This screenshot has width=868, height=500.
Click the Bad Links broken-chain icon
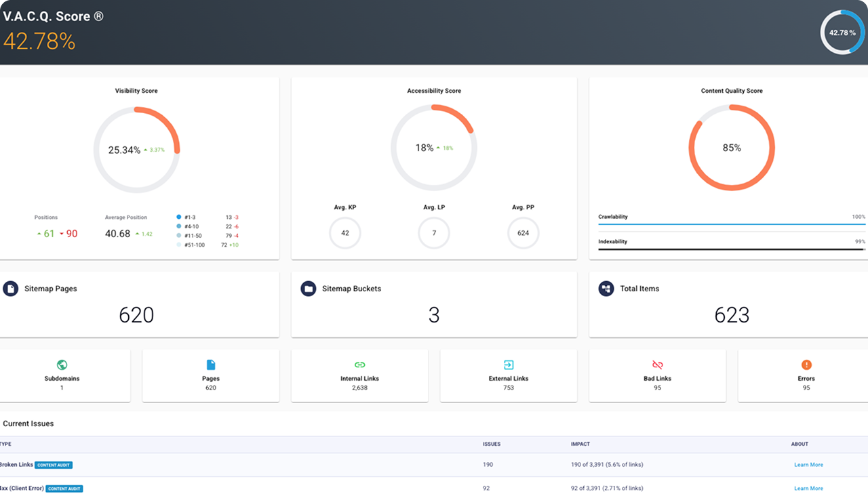pyautogui.click(x=657, y=365)
